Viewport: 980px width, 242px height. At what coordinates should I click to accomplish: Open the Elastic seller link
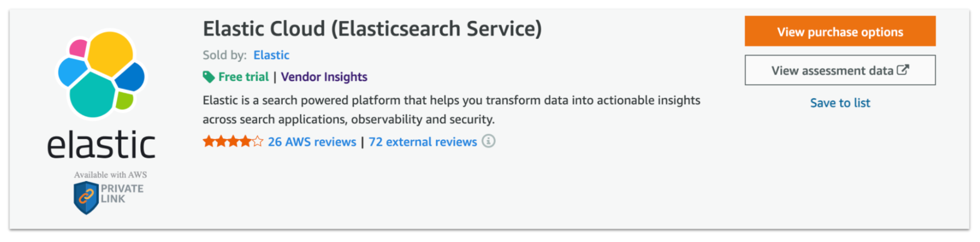(x=271, y=55)
